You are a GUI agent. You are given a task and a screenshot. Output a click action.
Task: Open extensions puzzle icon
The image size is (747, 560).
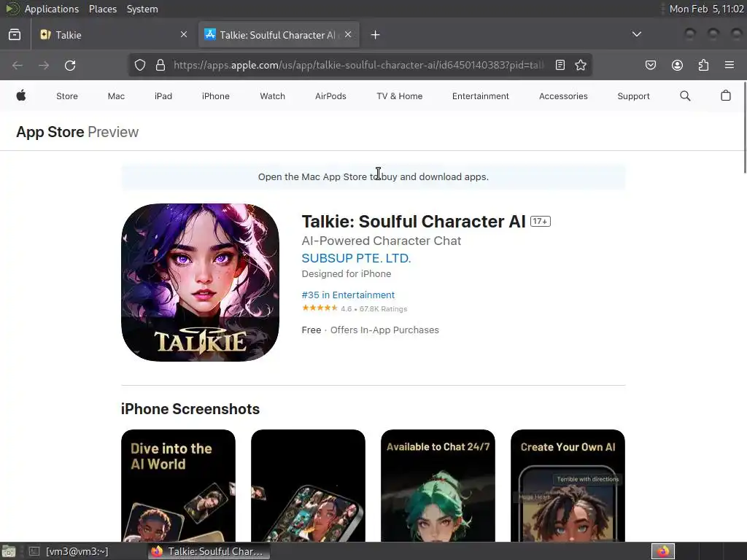click(x=703, y=65)
